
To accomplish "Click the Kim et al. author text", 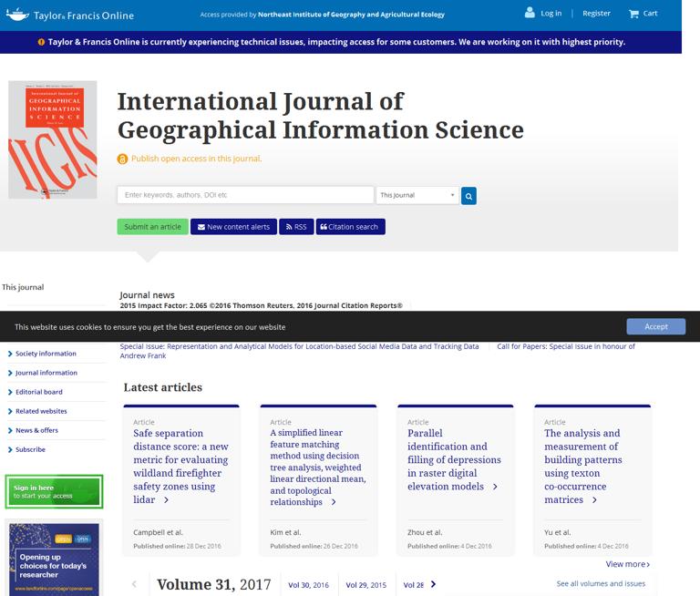I will coord(285,532).
